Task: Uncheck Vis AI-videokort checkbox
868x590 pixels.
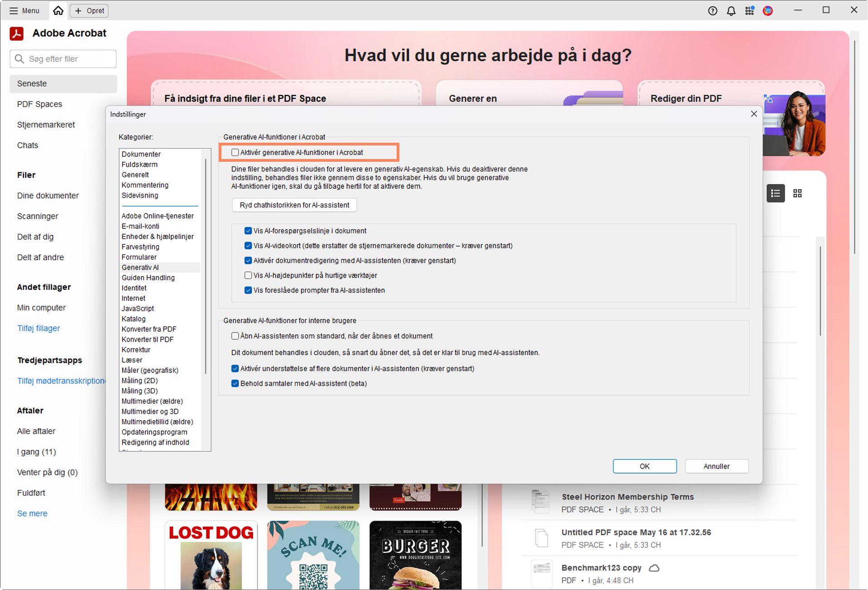Action: coord(248,246)
